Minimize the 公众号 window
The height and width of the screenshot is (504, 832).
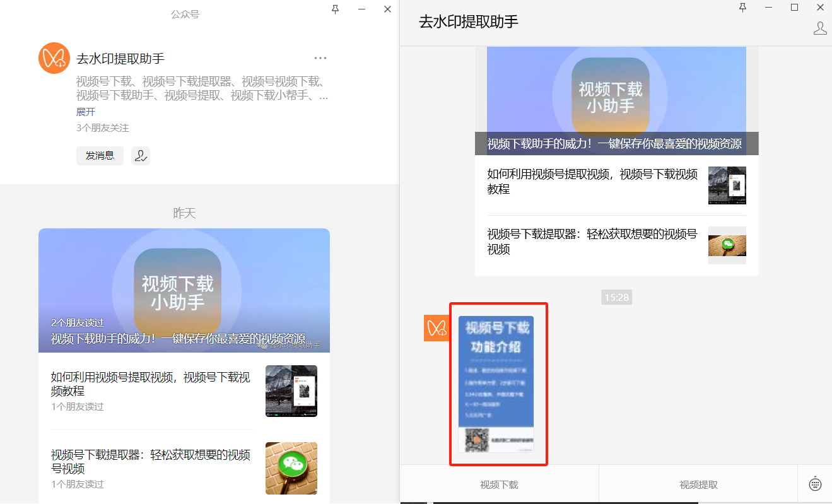pyautogui.click(x=362, y=9)
